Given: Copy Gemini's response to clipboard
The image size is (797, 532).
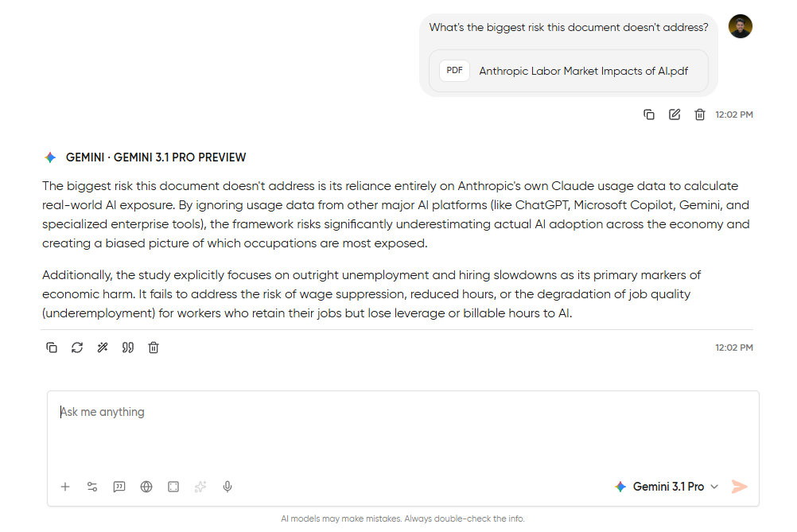Looking at the screenshot, I should click(52, 348).
